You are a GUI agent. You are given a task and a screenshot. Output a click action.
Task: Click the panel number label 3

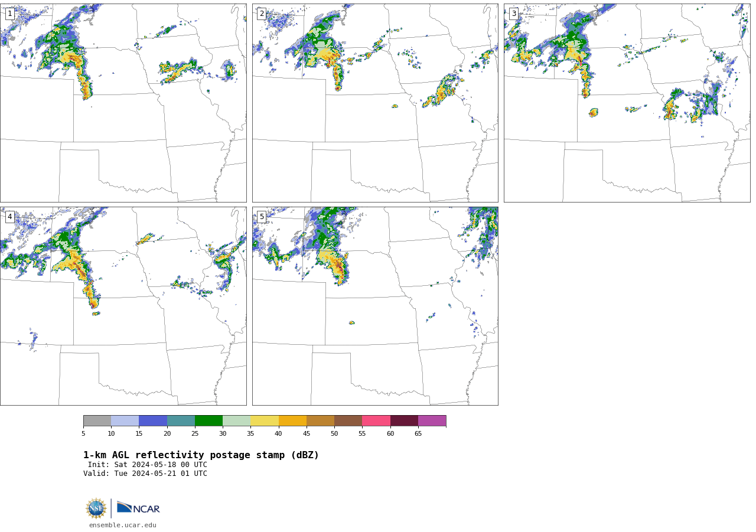(513, 14)
